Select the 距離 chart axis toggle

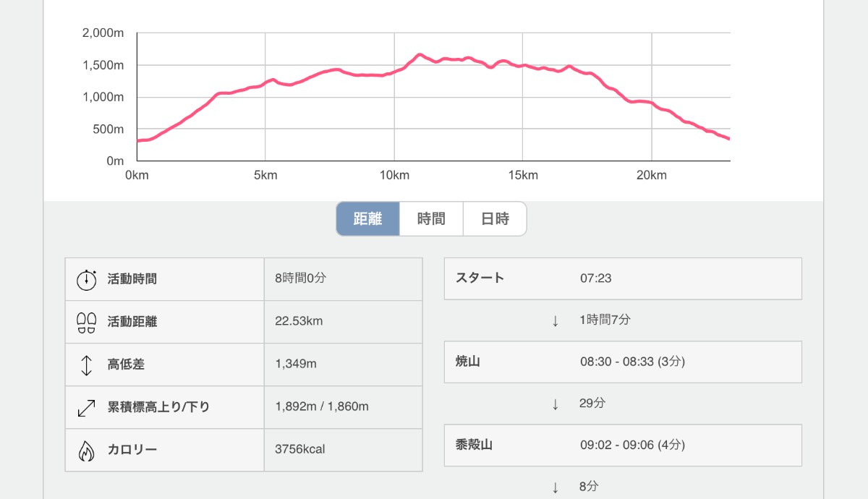367,218
